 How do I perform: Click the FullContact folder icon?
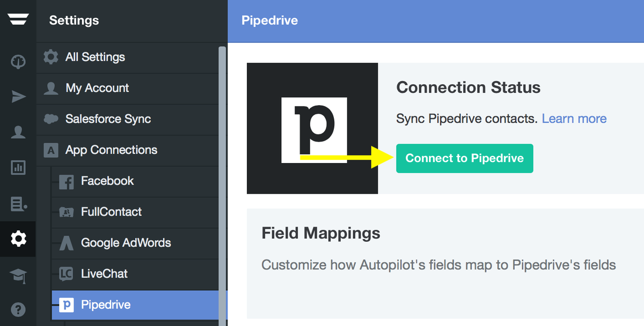[x=67, y=212]
